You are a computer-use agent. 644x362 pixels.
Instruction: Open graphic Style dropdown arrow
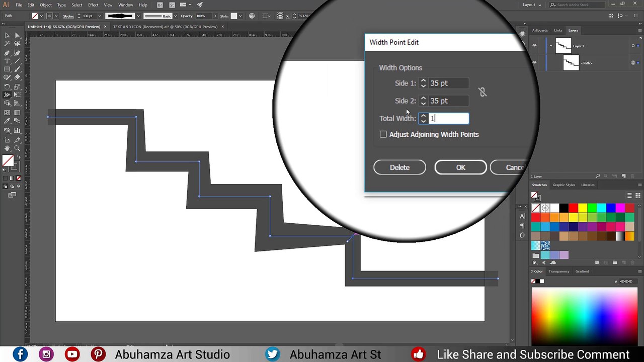click(x=240, y=16)
